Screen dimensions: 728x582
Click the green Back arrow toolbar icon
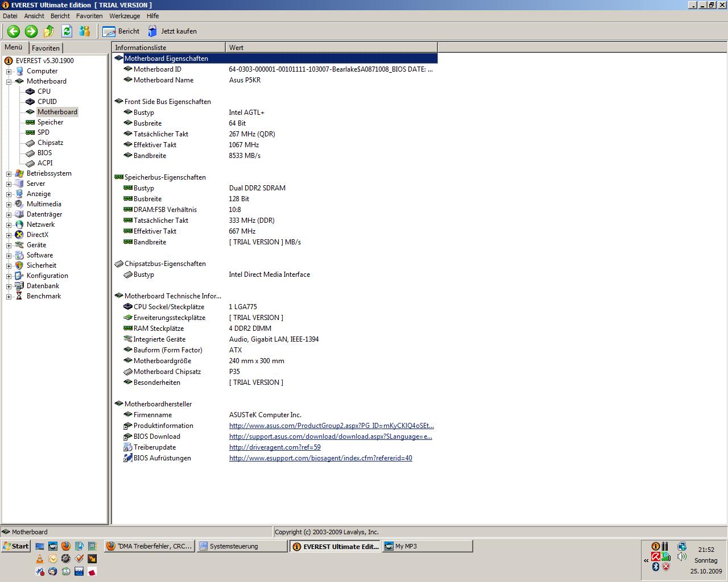click(14, 31)
